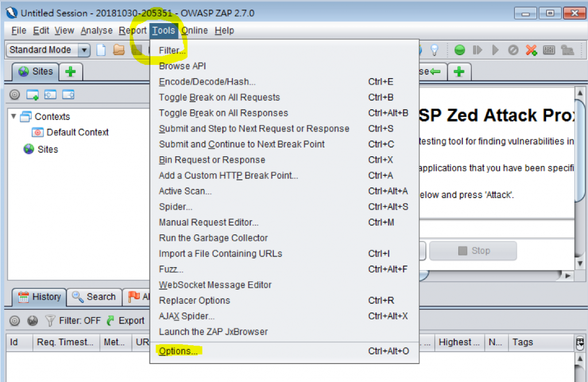The image size is (588, 382).
Task: Collapse the Contexts tree node
Action: [14, 117]
